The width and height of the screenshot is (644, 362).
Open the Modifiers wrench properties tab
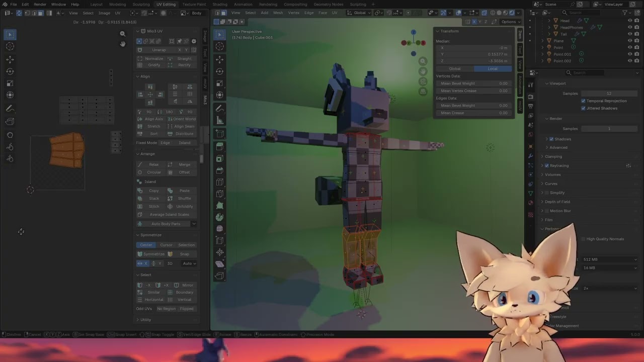click(531, 156)
